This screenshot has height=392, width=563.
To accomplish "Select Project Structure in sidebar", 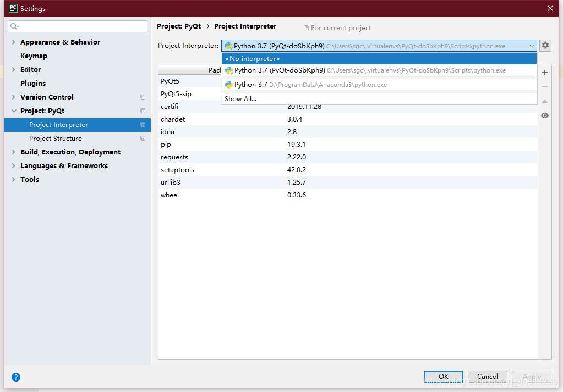I will click(x=78, y=139).
